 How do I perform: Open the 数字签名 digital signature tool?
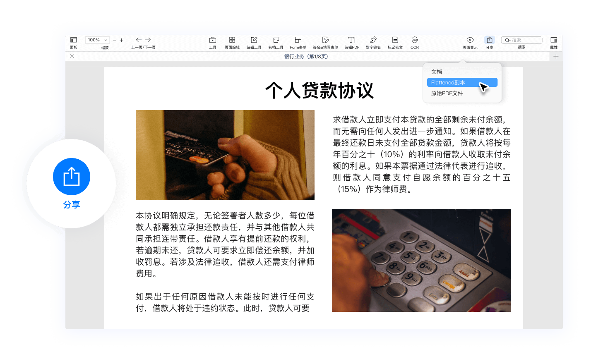coord(373,40)
